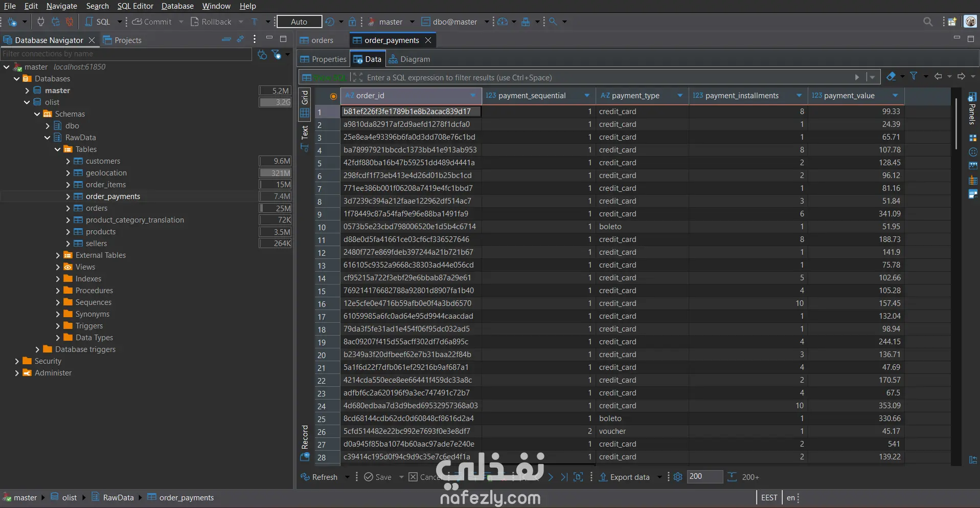Click the Reconnect icon in toolbar
980x508 pixels.
pos(55,22)
